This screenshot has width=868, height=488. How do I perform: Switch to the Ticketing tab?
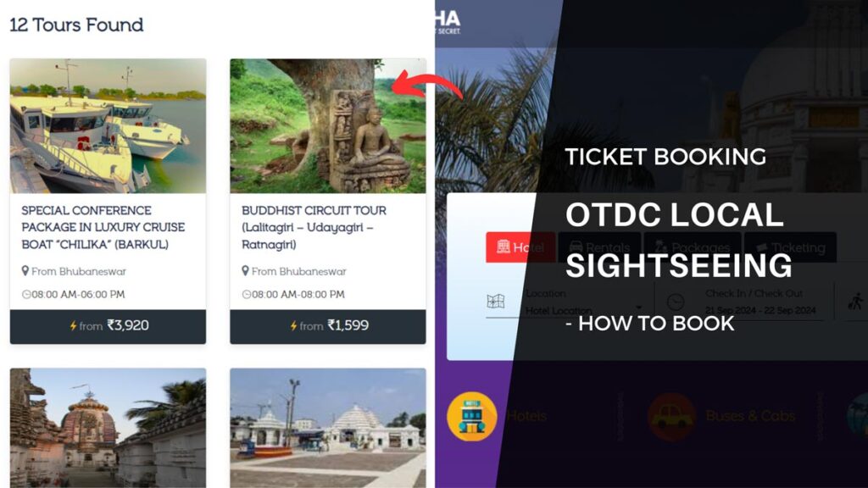791,247
